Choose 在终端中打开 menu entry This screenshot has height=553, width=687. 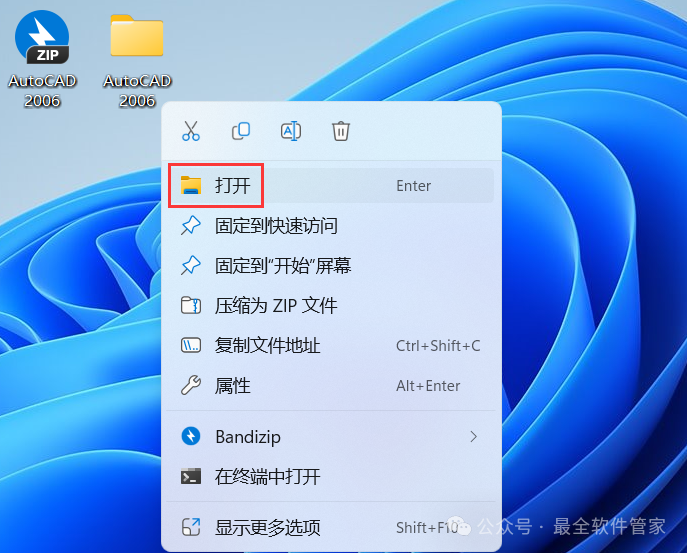(331, 476)
